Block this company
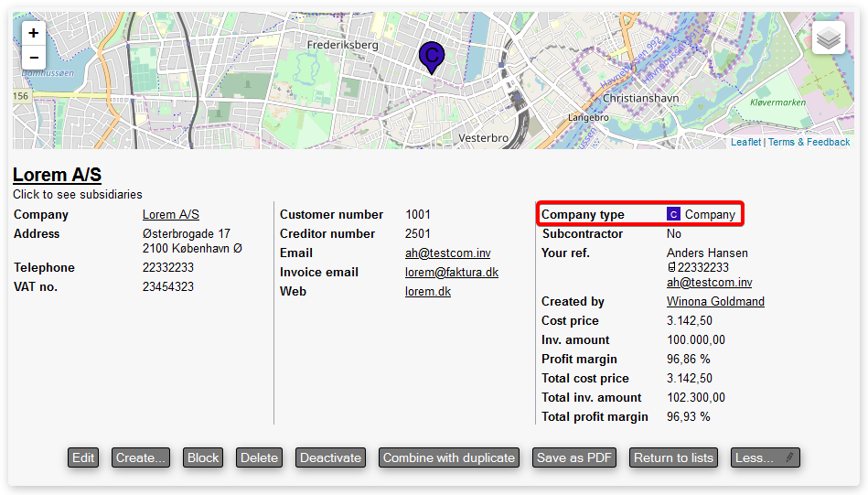This screenshot has height=495, width=868. pos(203,457)
